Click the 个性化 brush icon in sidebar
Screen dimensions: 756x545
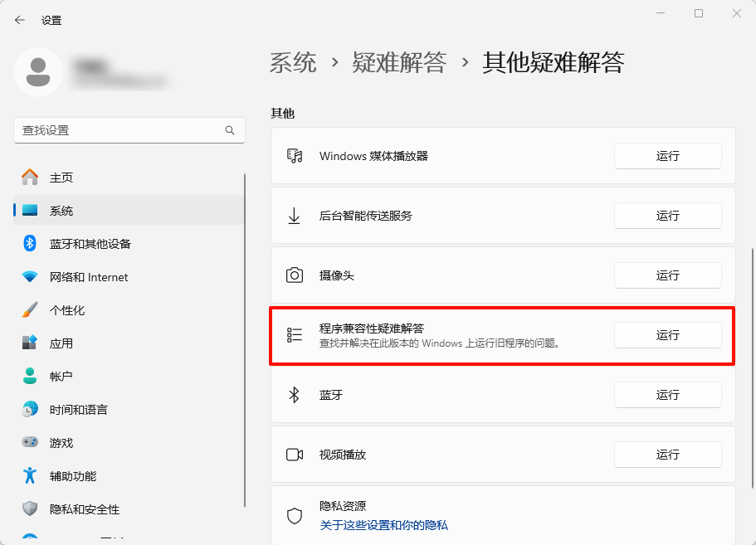tap(30, 309)
